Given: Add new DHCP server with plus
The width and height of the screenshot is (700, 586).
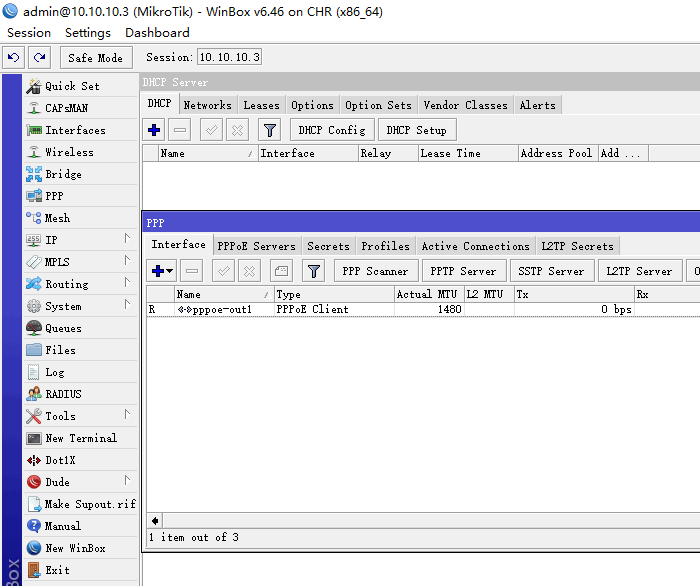Looking at the screenshot, I should pos(154,130).
